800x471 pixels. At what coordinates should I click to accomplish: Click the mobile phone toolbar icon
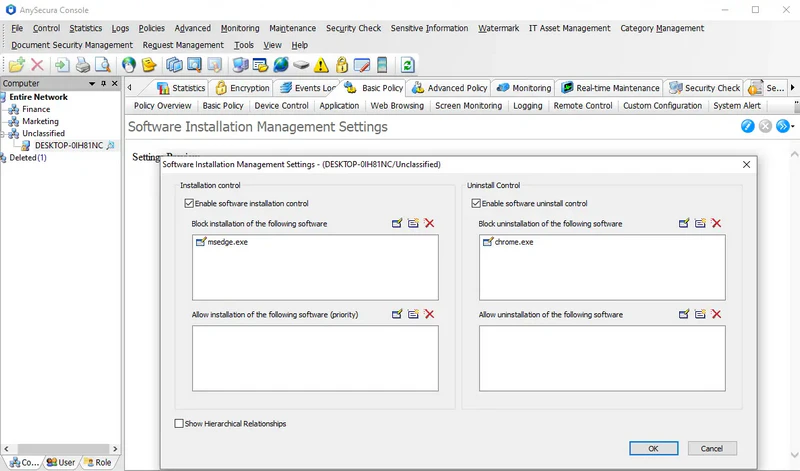point(382,65)
